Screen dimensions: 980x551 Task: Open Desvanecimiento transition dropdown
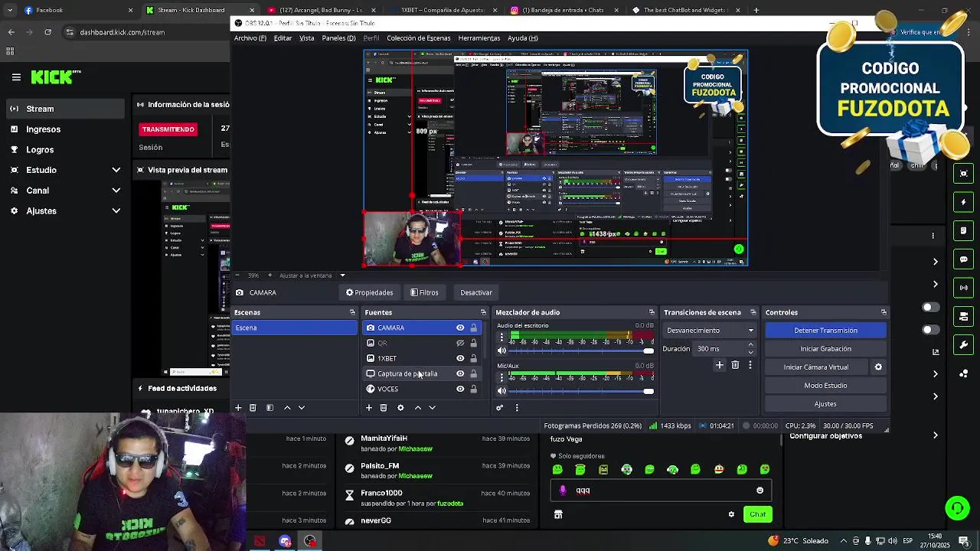click(x=710, y=331)
